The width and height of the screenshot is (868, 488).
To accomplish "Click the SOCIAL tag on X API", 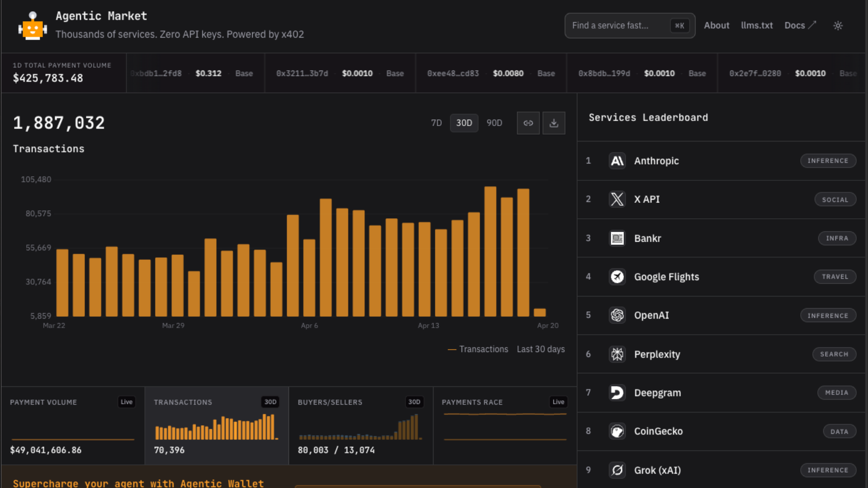I will point(835,200).
